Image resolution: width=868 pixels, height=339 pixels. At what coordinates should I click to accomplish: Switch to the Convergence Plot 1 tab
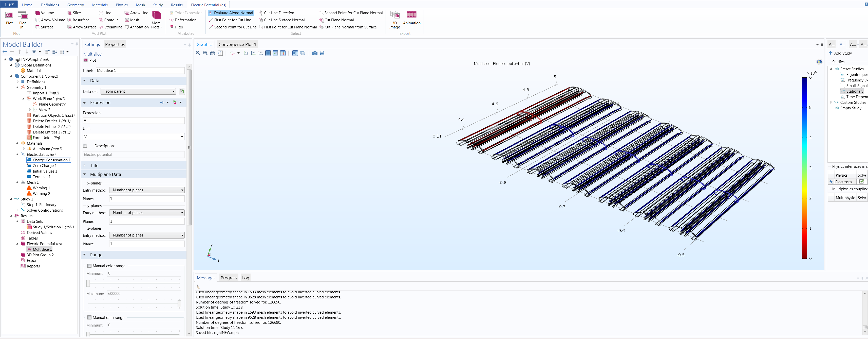pos(237,44)
